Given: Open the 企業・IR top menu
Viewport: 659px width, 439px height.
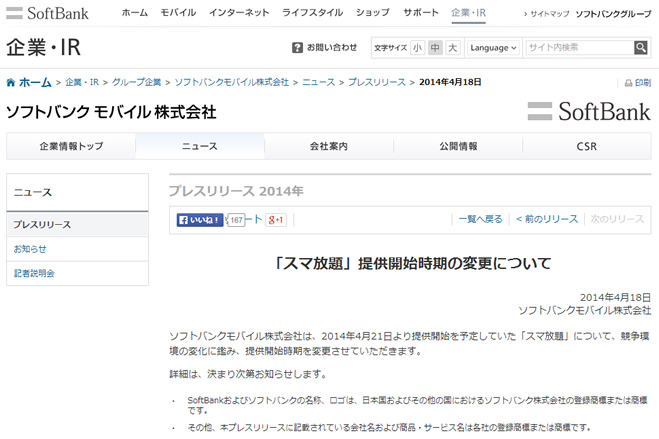Looking at the screenshot, I should tap(469, 13).
